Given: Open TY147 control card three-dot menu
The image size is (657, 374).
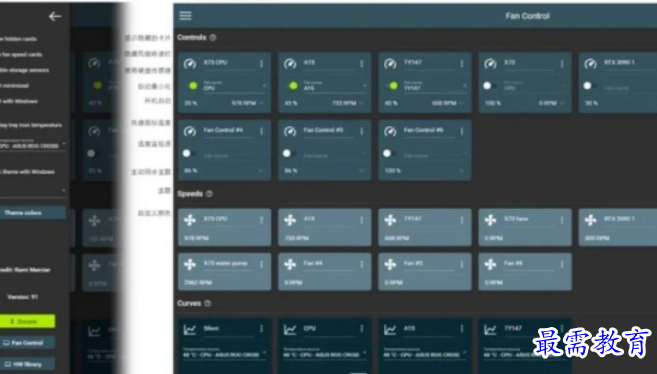Looking at the screenshot, I should pyautogui.click(x=462, y=64).
